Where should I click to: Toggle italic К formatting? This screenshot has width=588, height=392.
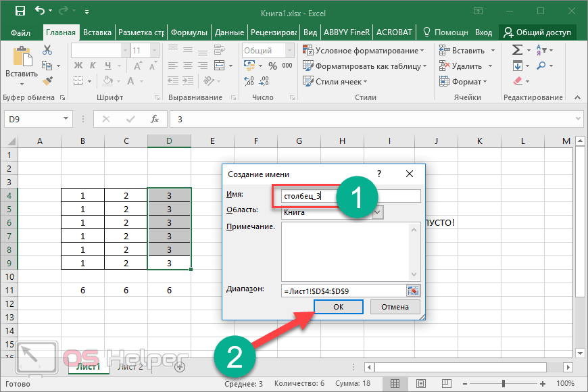pos(93,66)
